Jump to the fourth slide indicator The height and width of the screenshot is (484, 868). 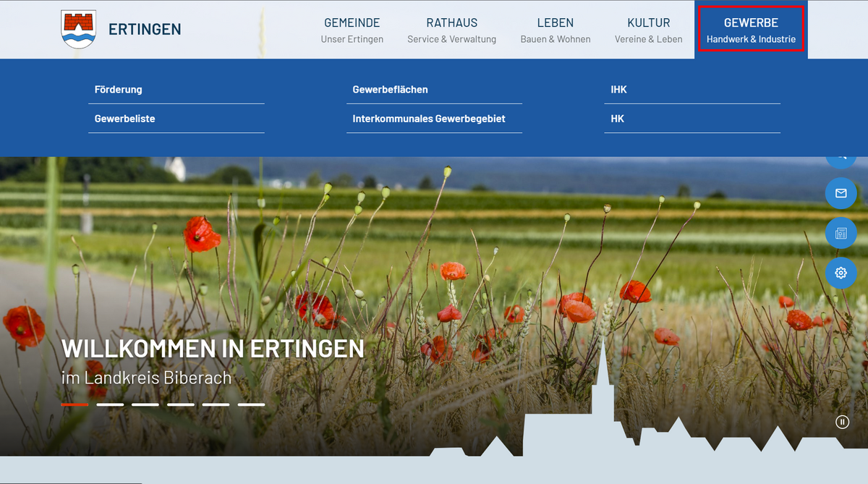pos(181,404)
